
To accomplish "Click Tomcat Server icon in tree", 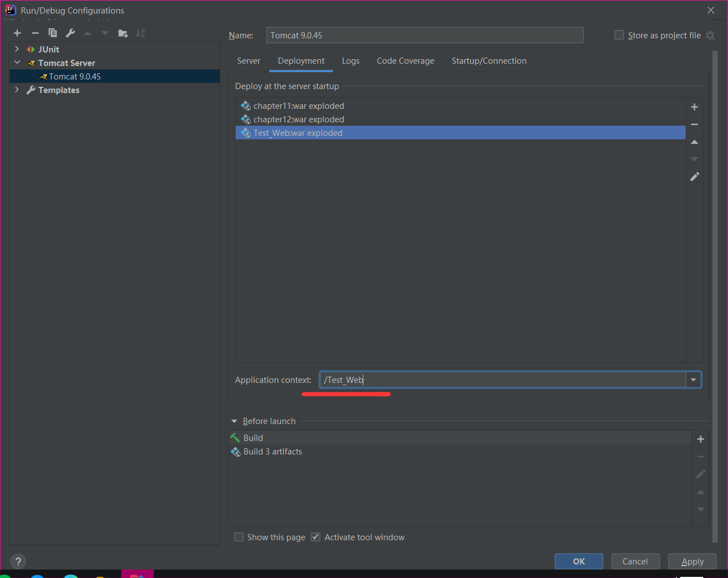I will click(32, 63).
